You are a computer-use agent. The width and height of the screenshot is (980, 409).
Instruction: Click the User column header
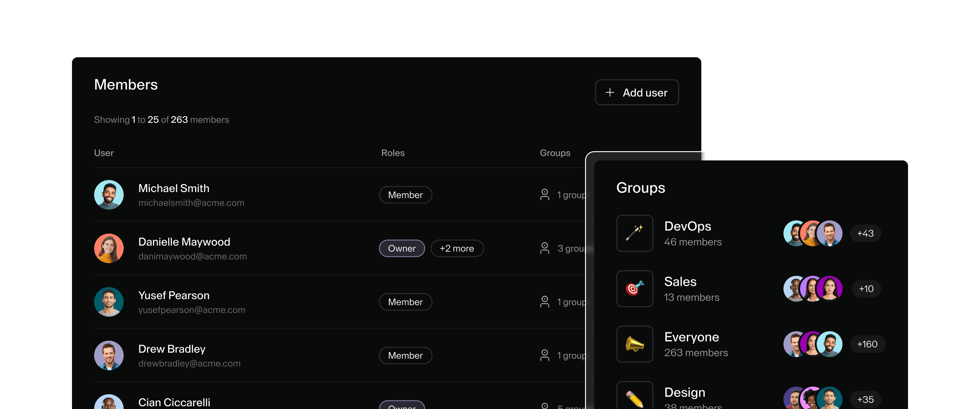(x=104, y=153)
